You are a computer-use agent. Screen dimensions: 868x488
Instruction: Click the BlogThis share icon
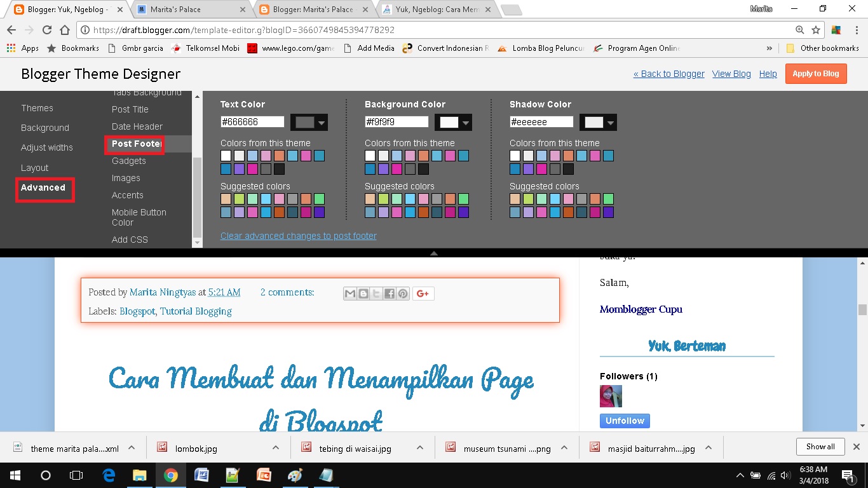point(363,294)
